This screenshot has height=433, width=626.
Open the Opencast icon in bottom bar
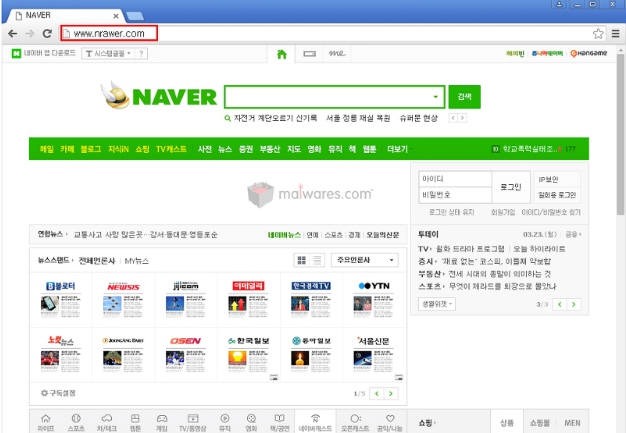(x=355, y=422)
